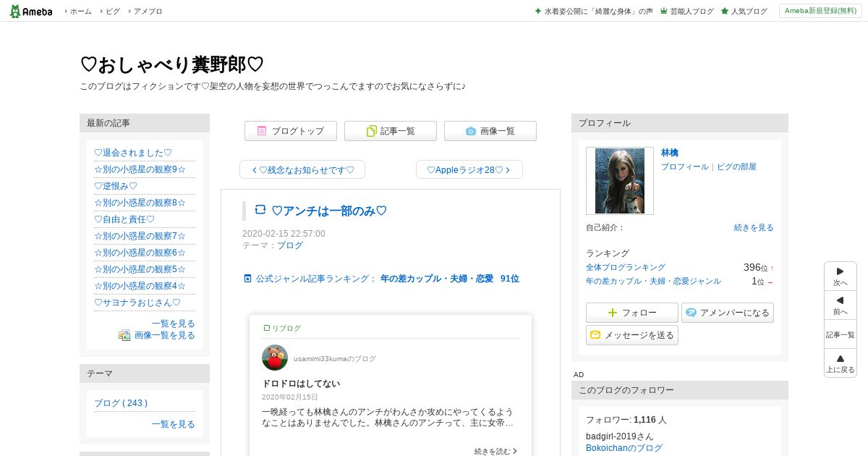868x456 pixels.
Task: Open recent article ☆別の小惑星の観察8☆
Action: point(140,203)
